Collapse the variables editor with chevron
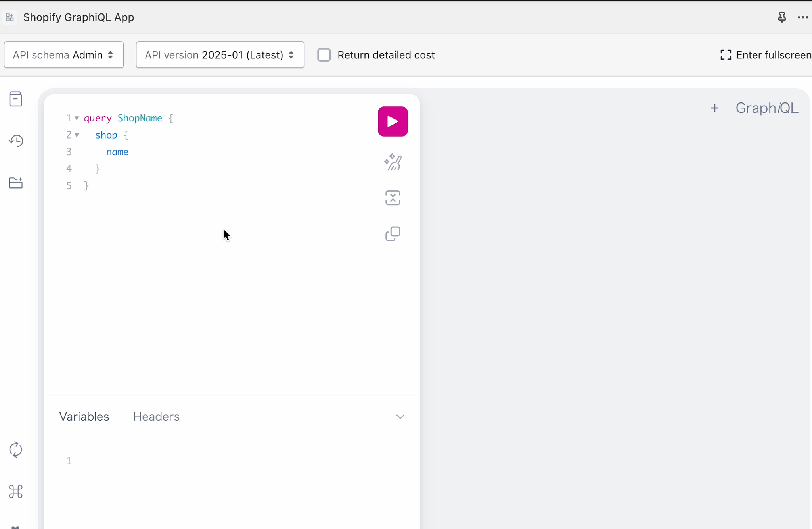The height and width of the screenshot is (529, 812). 400,417
